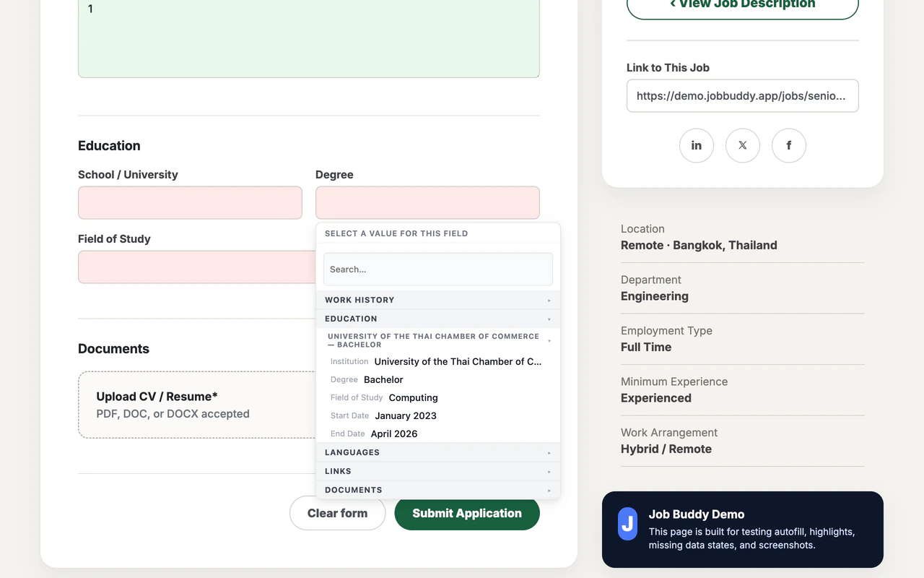Screen dimensions: 924x578
Task: Expand the Languages section
Action: 438,452
